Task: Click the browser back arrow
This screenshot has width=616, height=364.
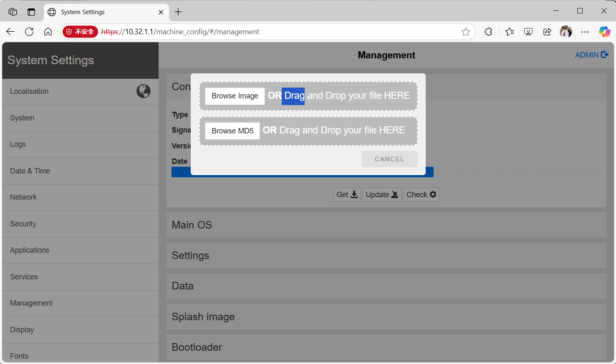Action: pyautogui.click(x=10, y=32)
